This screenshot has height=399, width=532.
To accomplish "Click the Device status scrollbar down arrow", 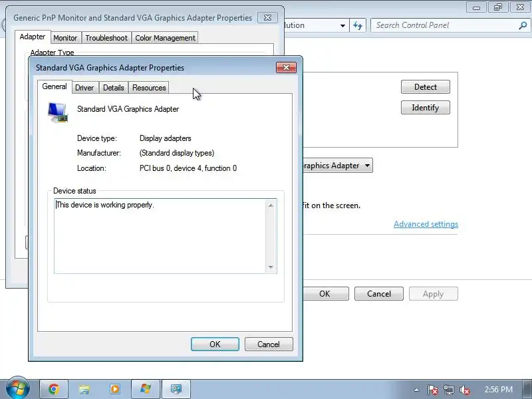I will 271,267.
